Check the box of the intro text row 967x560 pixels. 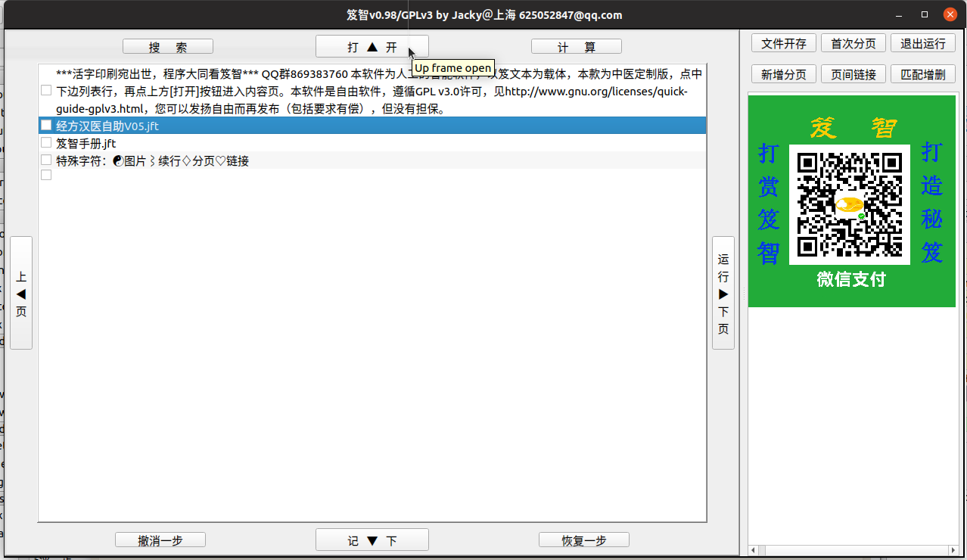pos(46,90)
